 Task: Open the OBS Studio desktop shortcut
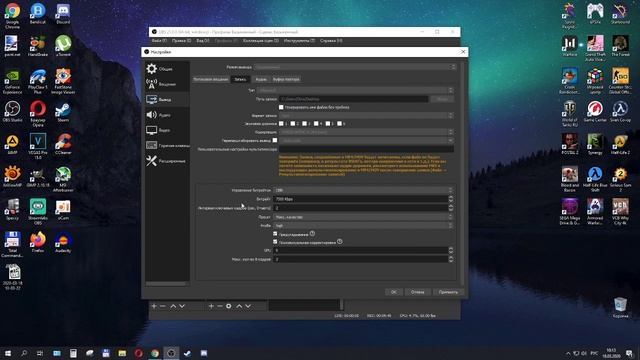12,111
